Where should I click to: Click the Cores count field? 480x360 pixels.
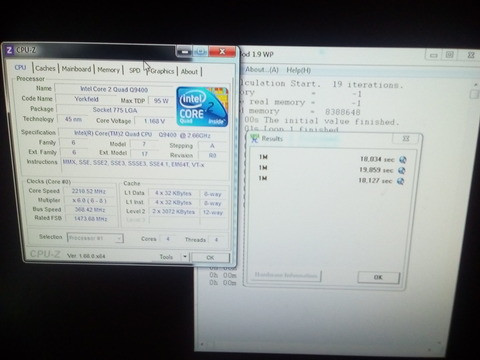[x=168, y=239]
